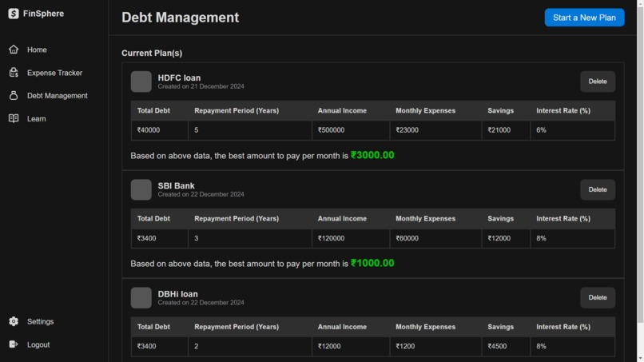Click the SBI Bank title

[x=177, y=185]
